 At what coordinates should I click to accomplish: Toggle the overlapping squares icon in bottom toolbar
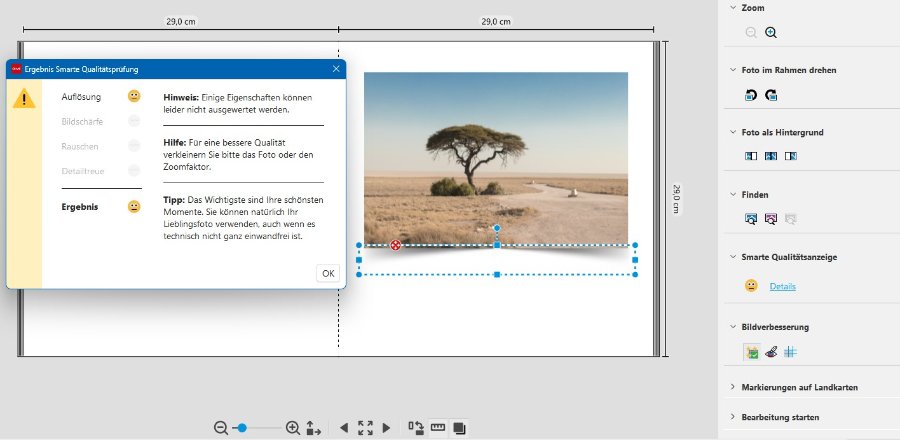(459, 427)
